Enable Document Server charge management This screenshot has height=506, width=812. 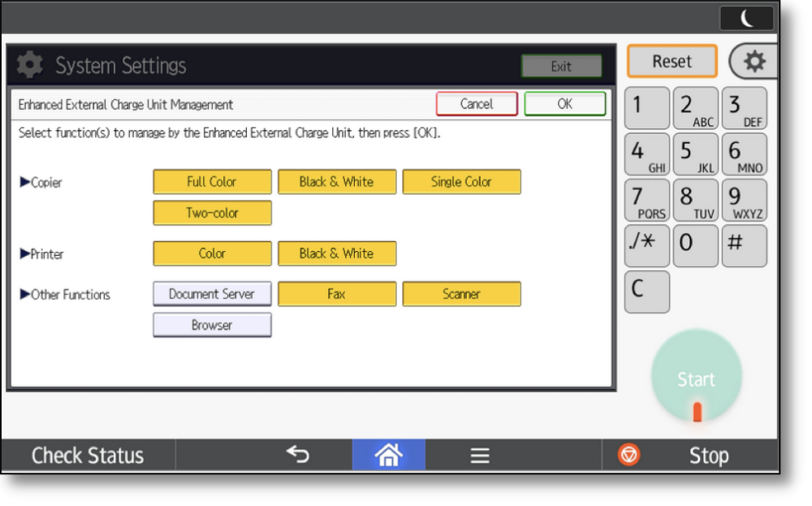pyautogui.click(x=212, y=294)
